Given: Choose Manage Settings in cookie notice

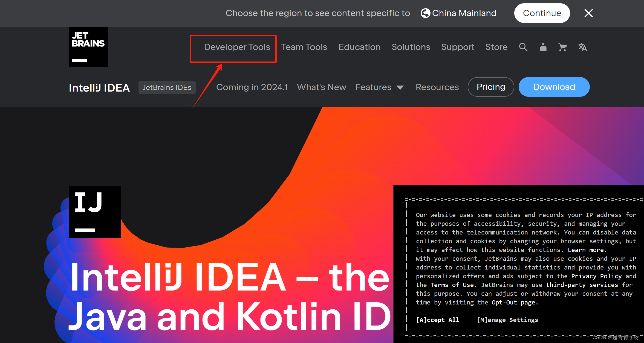Looking at the screenshot, I should (x=507, y=320).
